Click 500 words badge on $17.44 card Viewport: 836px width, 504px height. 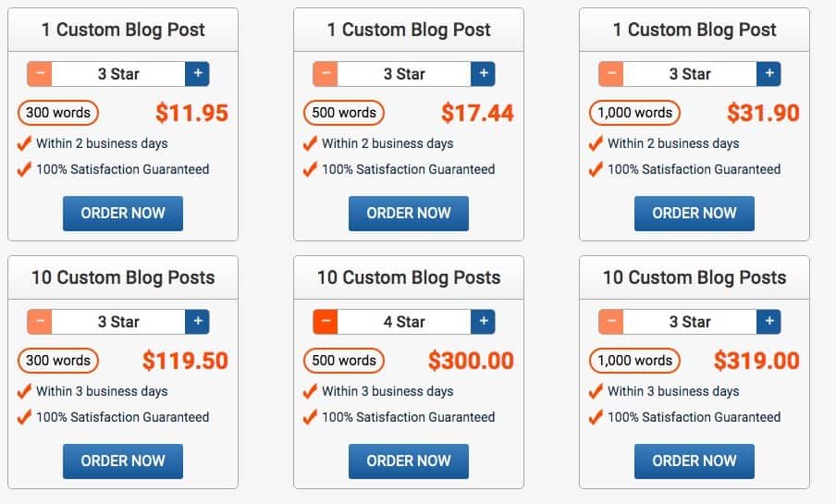point(344,113)
